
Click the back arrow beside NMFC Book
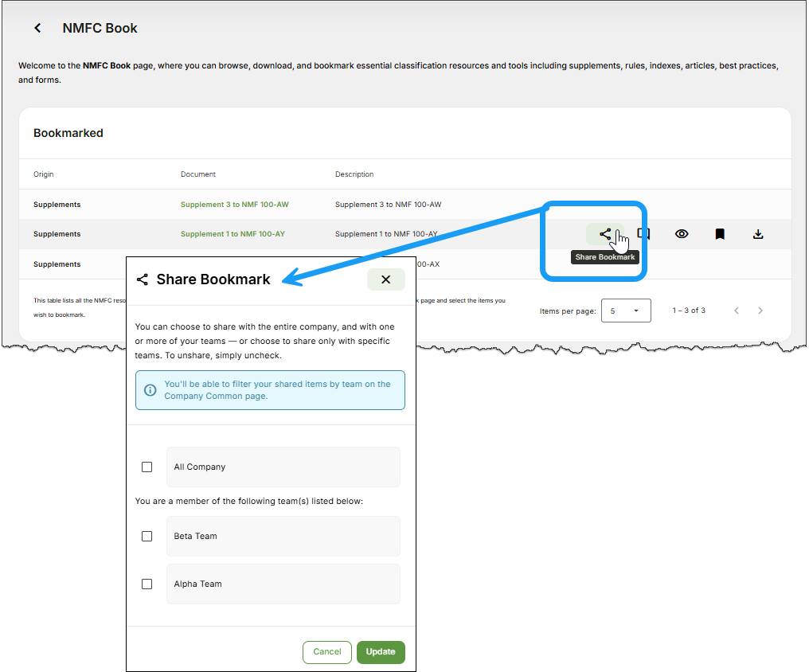pyautogui.click(x=37, y=28)
